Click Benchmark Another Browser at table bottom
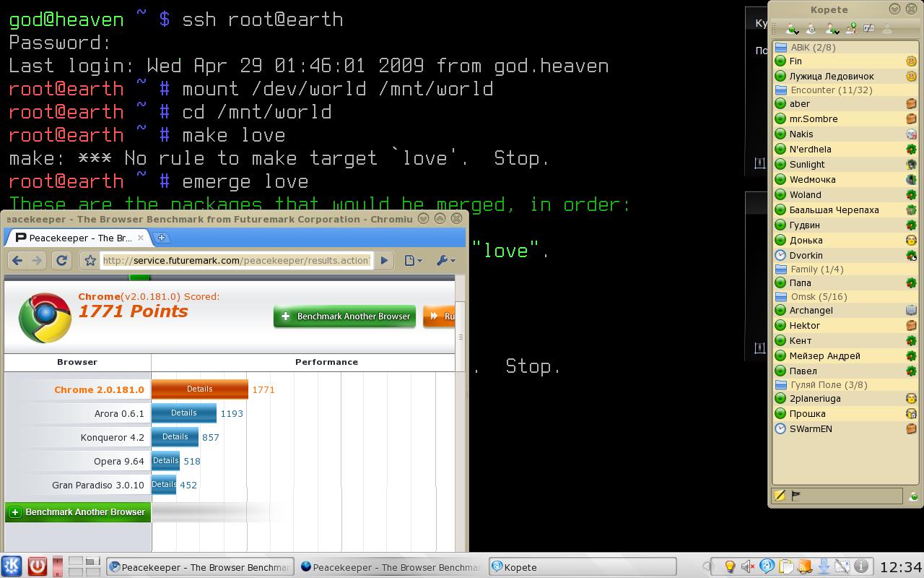This screenshot has width=924, height=578. click(78, 512)
